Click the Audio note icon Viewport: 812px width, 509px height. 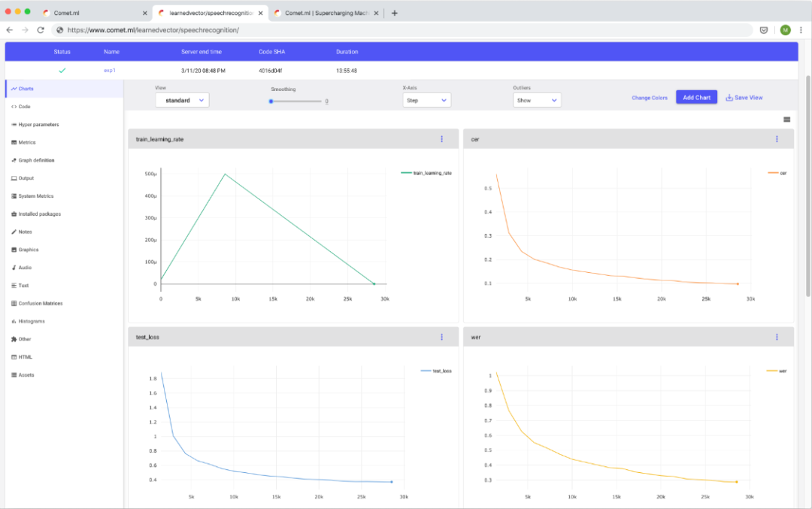[x=14, y=268]
